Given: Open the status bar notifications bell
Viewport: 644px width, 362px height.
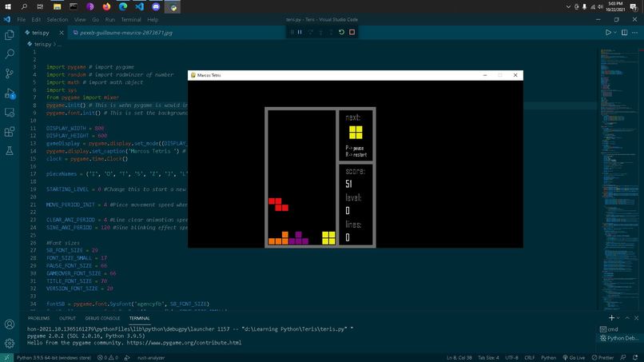Looking at the screenshot, I should click(635, 357).
